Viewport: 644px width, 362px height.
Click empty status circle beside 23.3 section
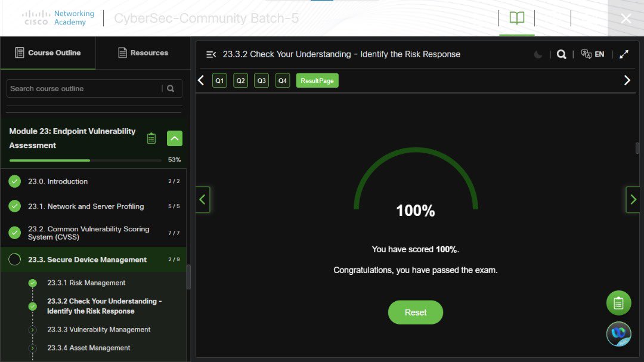point(15,259)
